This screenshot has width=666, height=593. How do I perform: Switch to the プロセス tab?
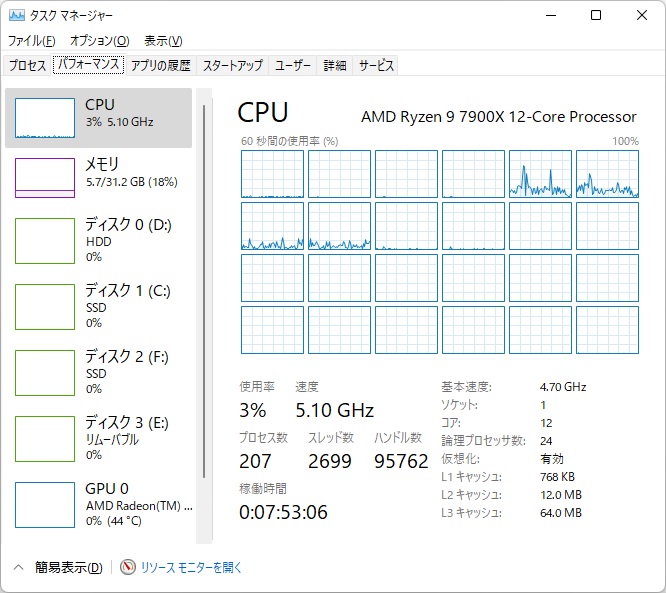point(27,65)
